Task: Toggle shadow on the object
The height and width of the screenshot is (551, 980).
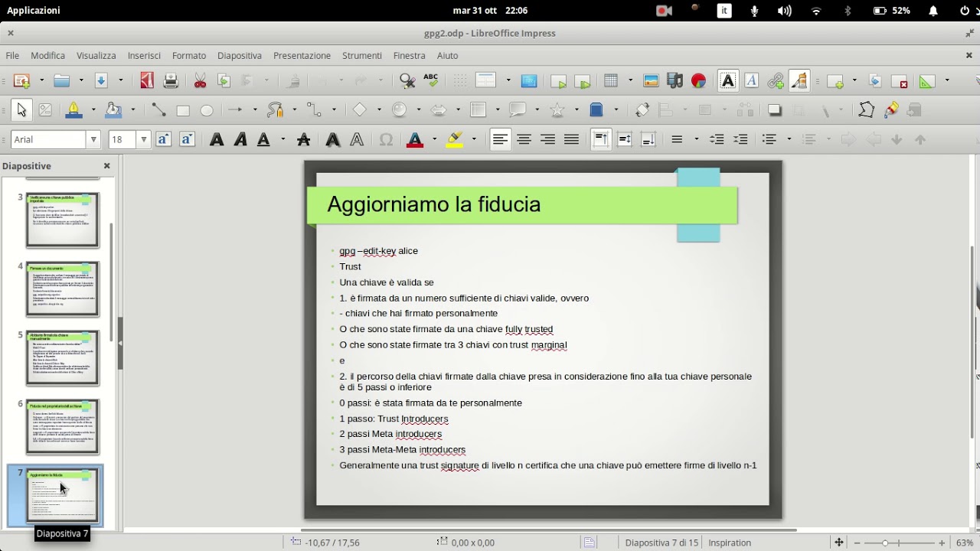Action: coord(775,110)
